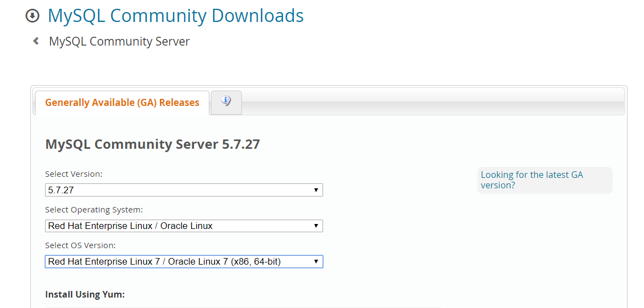Open the Select OS Version dropdown
644x308 pixels.
point(184,262)
